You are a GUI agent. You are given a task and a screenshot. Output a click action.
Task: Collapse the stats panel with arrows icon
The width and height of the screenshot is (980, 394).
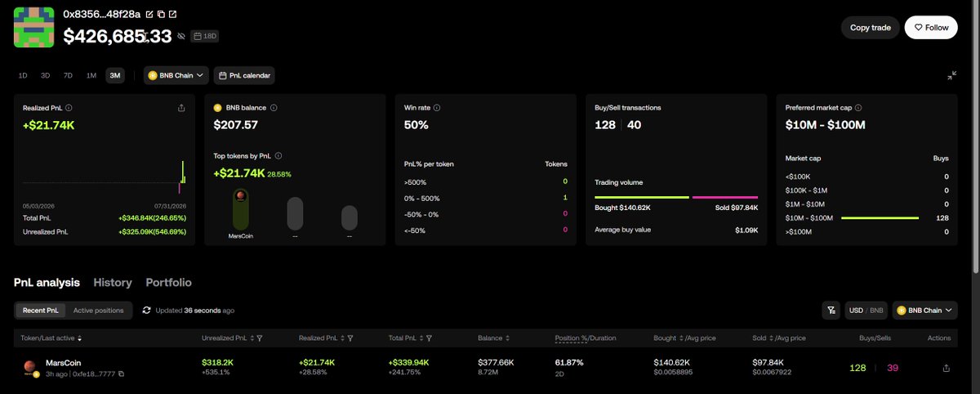point(952,75)
